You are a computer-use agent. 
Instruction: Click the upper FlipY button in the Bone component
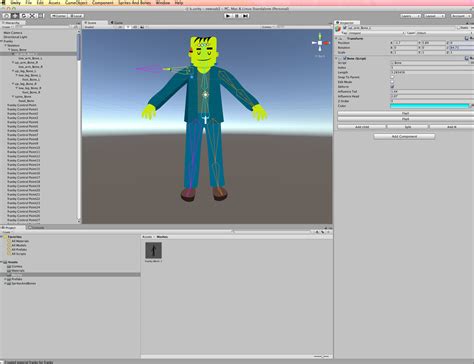pos(406,113)
